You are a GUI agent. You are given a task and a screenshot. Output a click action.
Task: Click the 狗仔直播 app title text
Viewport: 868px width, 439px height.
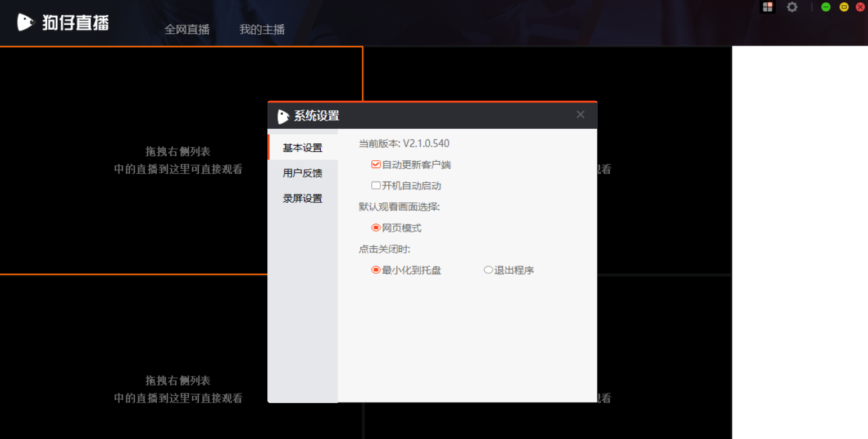point(75,22)
